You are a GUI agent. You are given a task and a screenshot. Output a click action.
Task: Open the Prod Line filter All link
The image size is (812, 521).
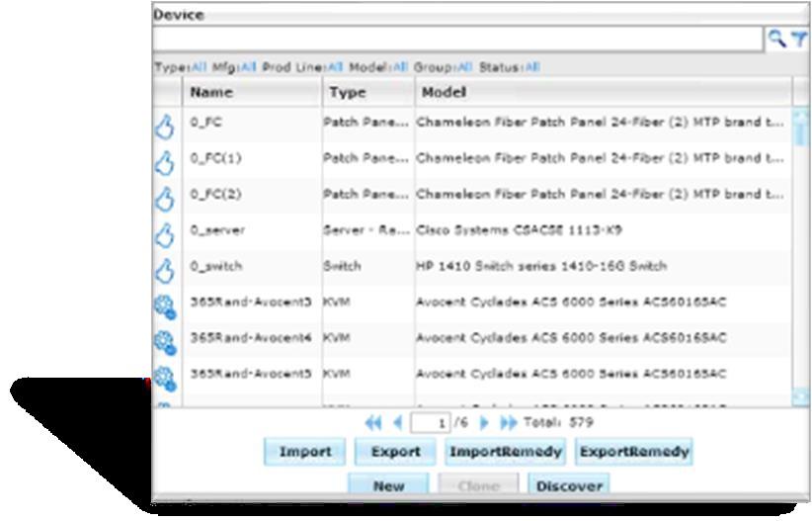pyautogui.click(x=335, y=67)
